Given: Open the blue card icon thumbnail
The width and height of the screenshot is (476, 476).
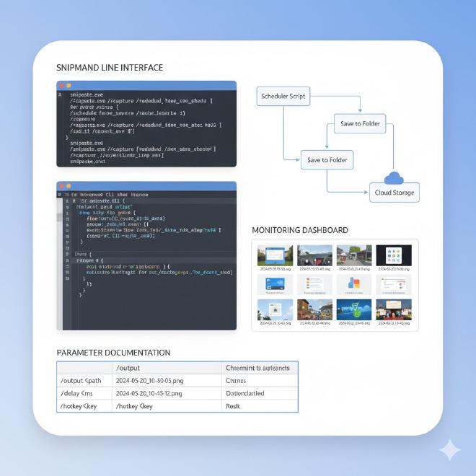Looking at the screenshot, I should pyautogui.click(x=275, y=282).
